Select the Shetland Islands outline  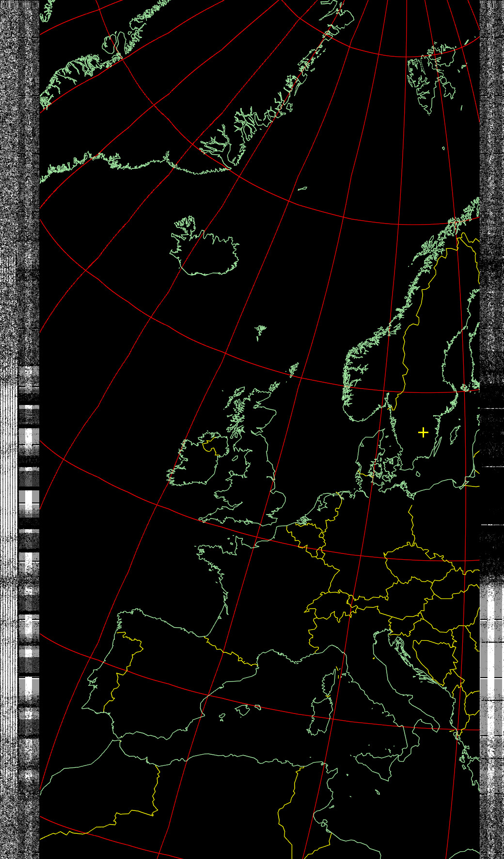tap(294, 369)
